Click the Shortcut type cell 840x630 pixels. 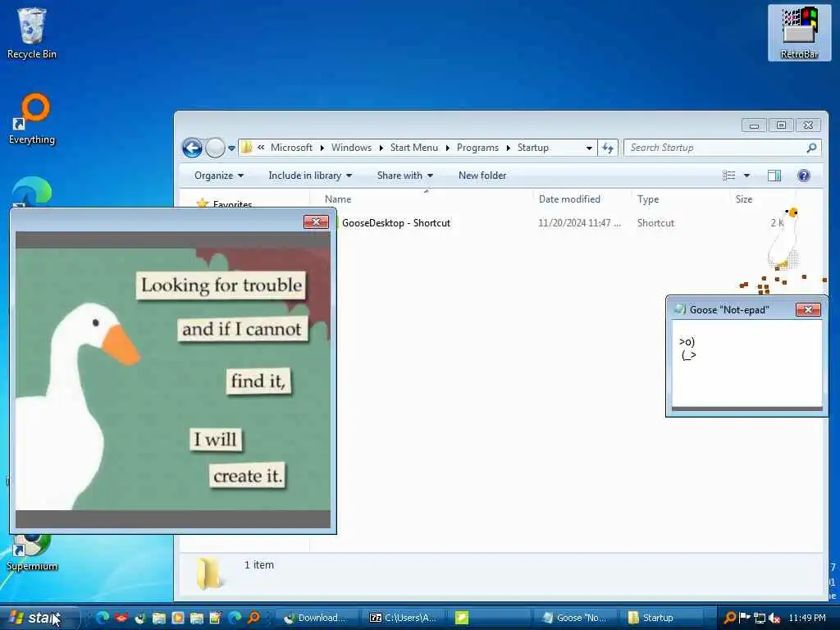(655, 223)
